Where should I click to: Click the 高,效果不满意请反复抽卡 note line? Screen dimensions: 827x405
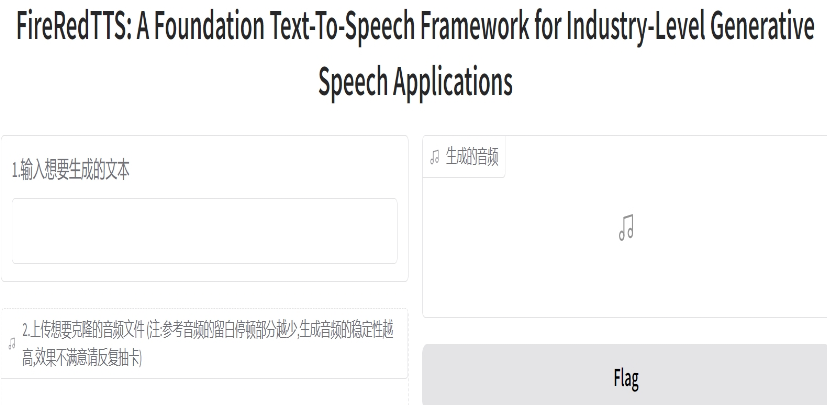tap(82, 358)
